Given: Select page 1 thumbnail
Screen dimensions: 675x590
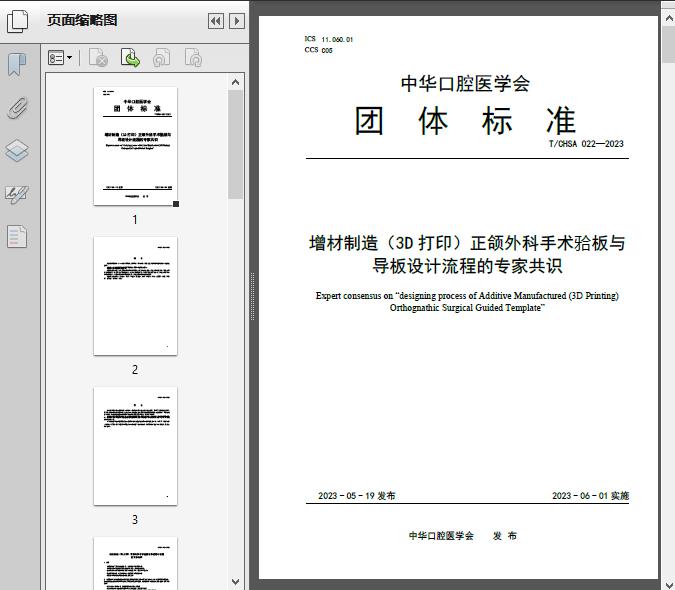Looking at the screenshot, I should click(135, 146).
